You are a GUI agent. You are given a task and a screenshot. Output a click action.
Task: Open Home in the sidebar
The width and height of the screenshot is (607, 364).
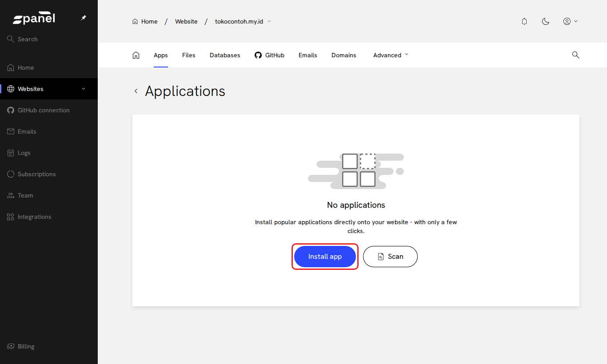click(x=49, y=67)
